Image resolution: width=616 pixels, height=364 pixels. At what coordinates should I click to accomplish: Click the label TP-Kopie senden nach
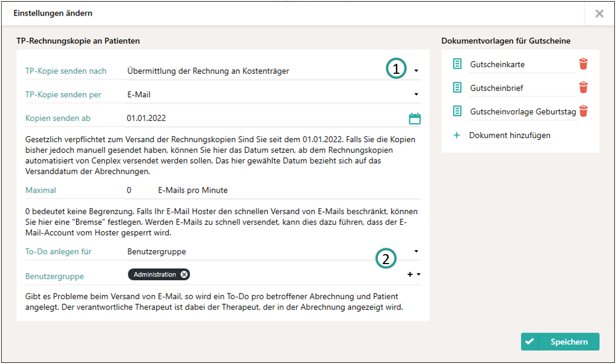(x=66, y=71)
